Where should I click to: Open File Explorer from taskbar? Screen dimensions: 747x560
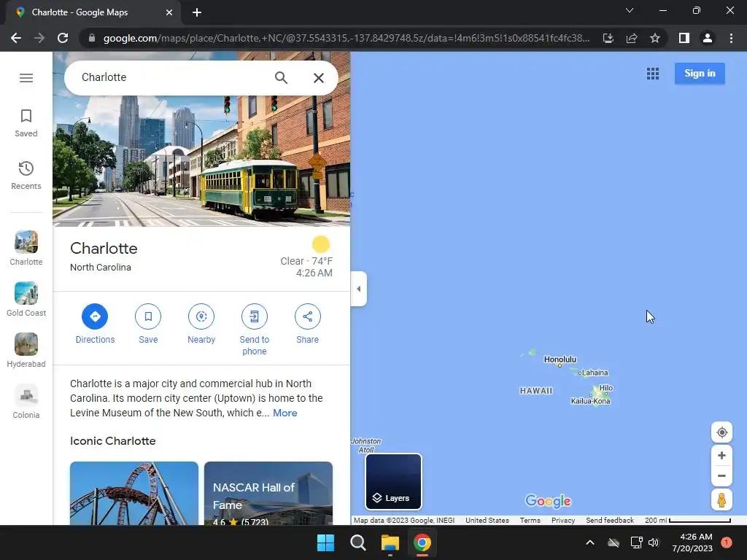click(x=390, y=542)
